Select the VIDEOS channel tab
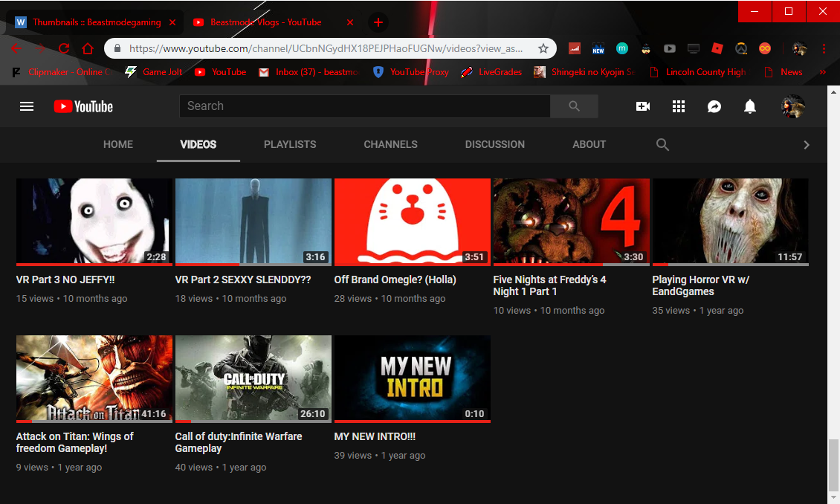 point(198,145)
